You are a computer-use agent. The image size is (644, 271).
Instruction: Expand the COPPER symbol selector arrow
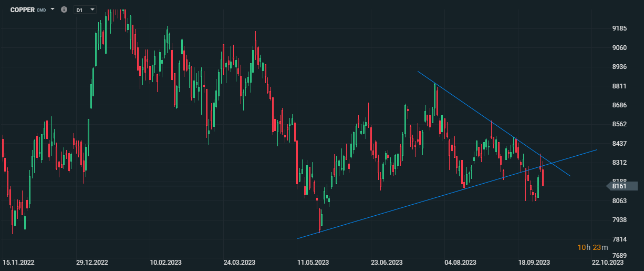(x=53, y=9)
